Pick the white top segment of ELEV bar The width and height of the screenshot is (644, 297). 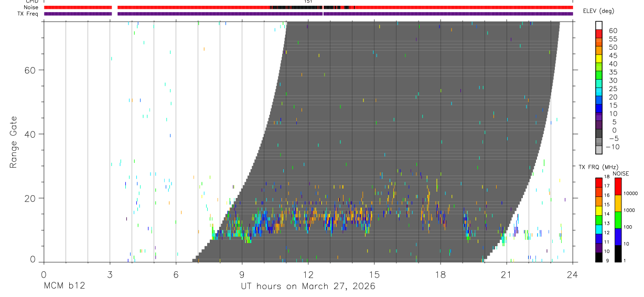(599, 25)
